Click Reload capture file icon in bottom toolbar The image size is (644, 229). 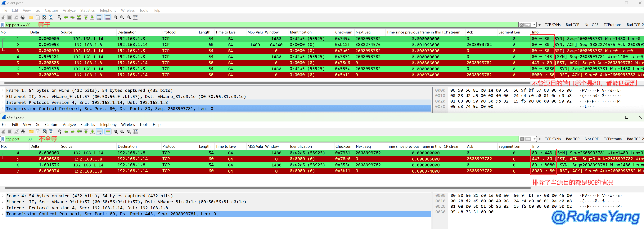[x=51, y=132]
